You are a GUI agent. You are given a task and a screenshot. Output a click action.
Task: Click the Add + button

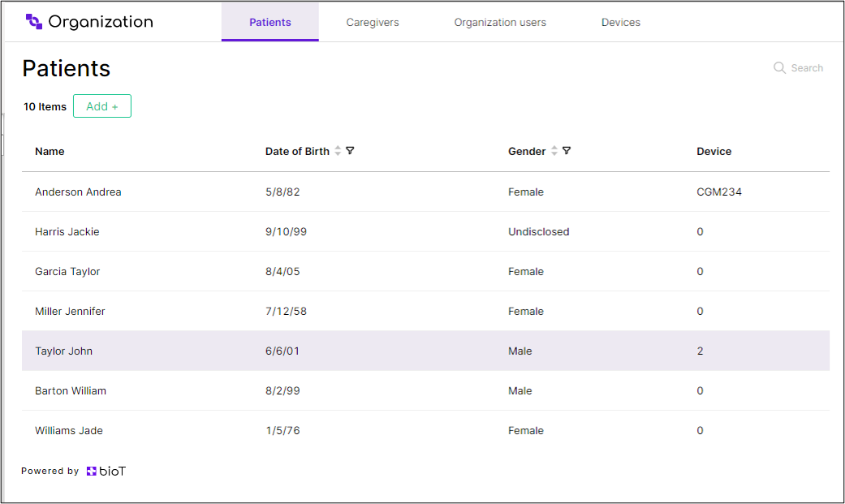coord(101,106)
